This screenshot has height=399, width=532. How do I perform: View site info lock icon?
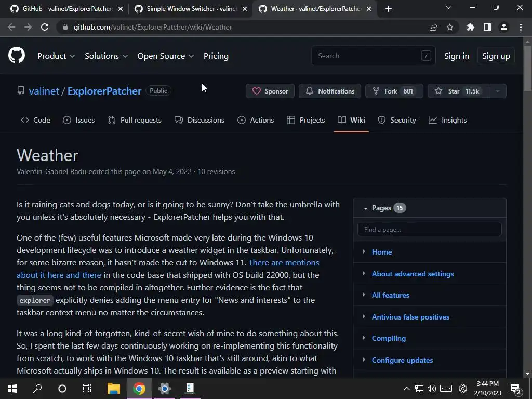click(x=65, y=27)
